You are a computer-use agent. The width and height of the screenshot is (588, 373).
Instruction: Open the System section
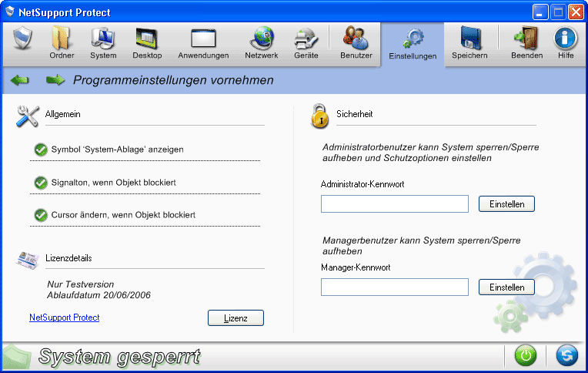103,42
